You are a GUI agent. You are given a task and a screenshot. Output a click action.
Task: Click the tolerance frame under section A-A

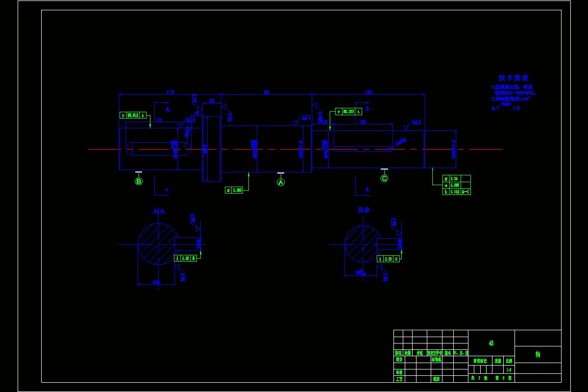click(x=186, y=258)
